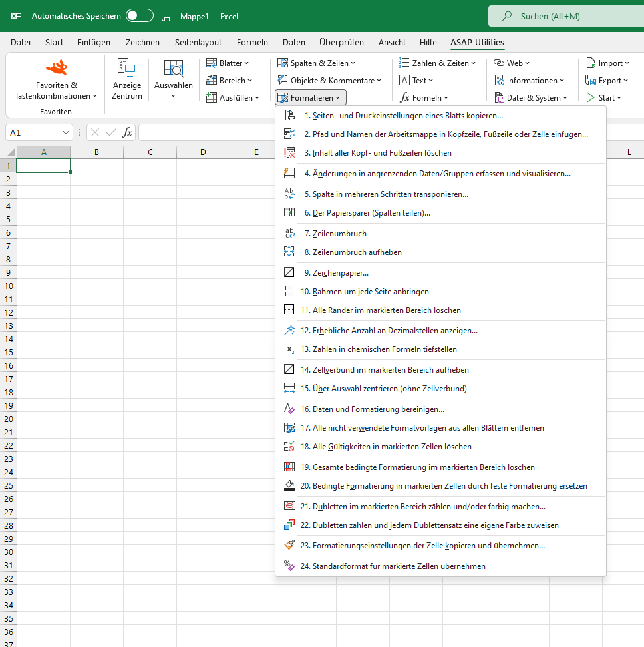Screen dimensions: 644x647
Task: Click icon for removing all borders in selection
Action: (289, 310)
